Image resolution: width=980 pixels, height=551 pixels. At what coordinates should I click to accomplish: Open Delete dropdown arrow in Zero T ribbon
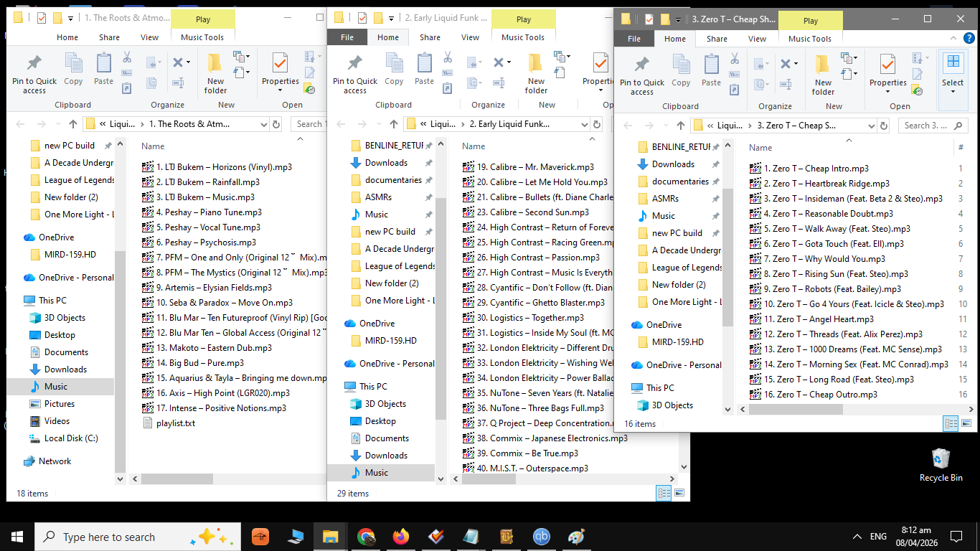pos(796,64)
